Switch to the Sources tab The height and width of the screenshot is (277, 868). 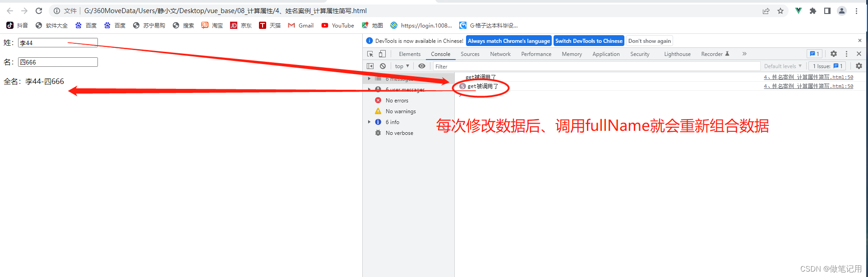click(x=470, y=54)
